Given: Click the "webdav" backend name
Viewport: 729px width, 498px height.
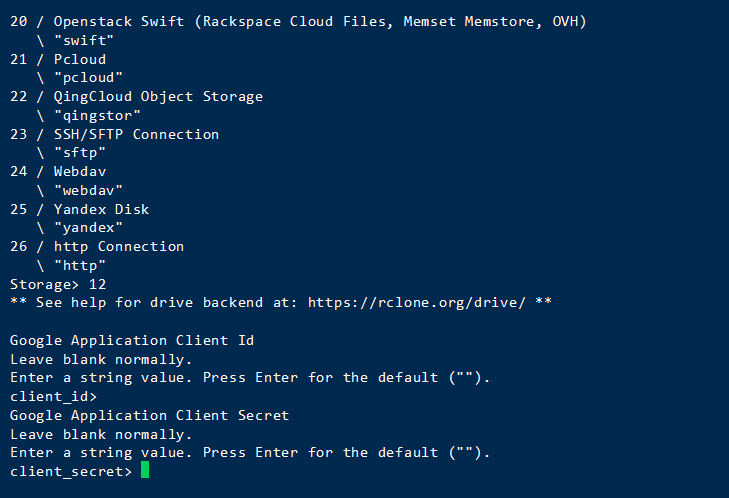Looking at the screenshot, I should pos(88,190).
